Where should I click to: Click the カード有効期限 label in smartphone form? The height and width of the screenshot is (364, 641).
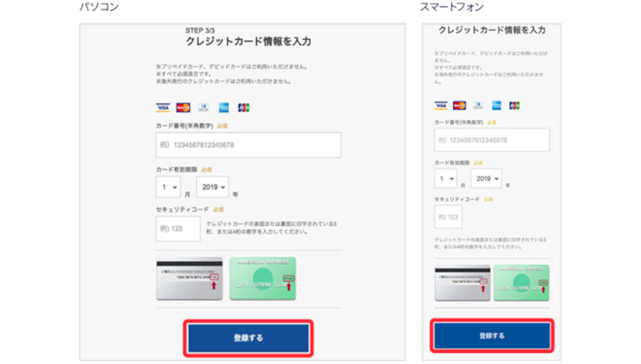coord(452,162)
